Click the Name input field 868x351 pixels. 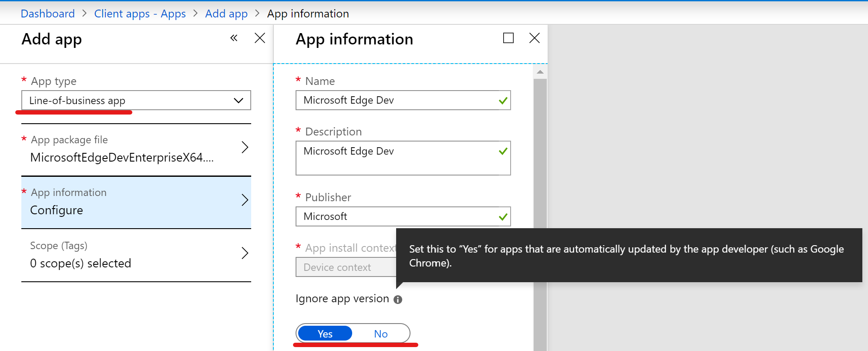pyautogui.click(x=403, y=100)
